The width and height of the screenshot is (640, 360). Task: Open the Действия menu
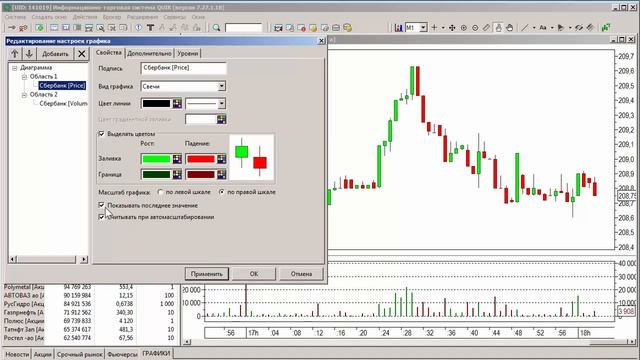pyautogui.click(x=85, y=17)
